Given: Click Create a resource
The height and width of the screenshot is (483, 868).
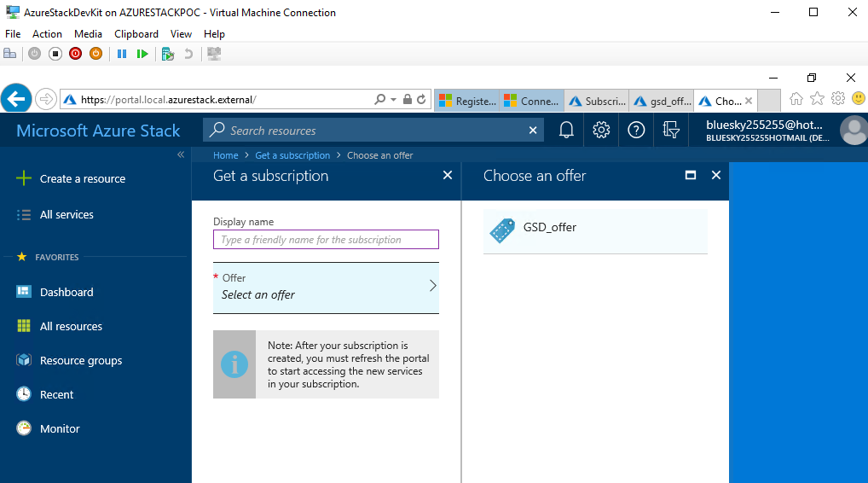Looking at the screenshot, I should 83,179.
